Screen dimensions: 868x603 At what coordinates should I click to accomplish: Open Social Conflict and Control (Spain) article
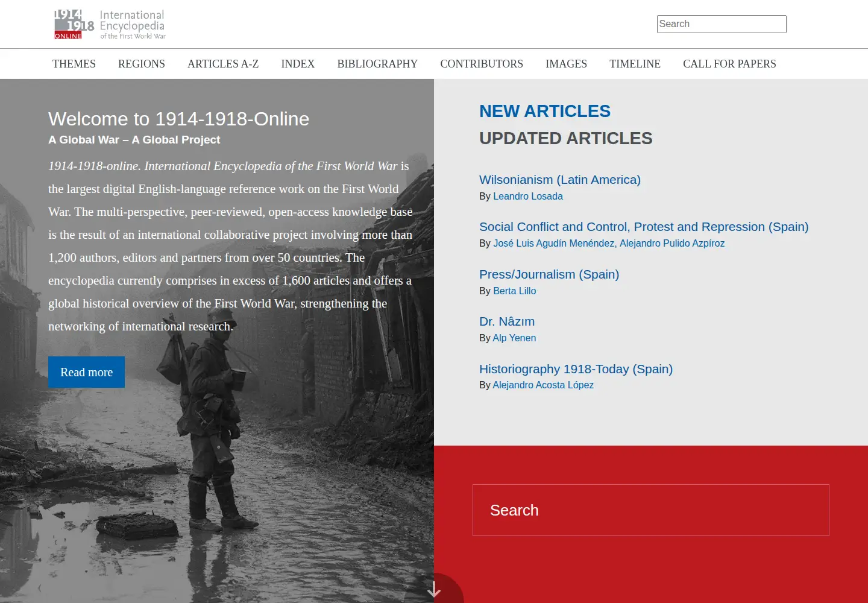[644, 227]
